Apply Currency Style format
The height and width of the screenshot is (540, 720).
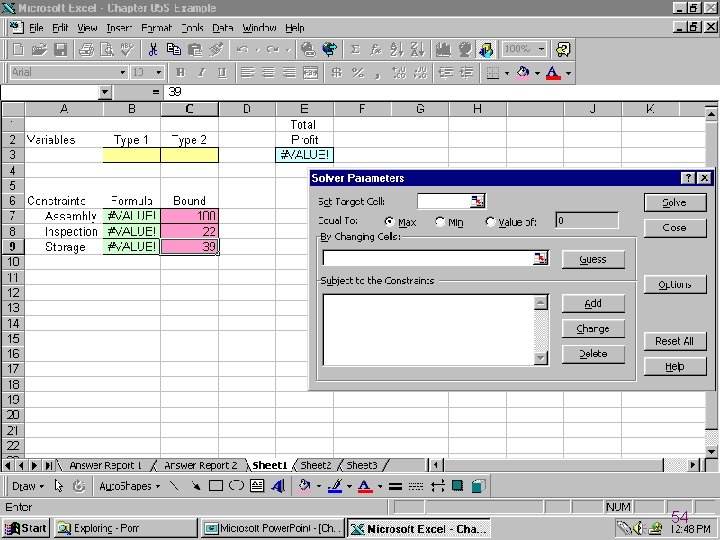pyautogui.click(x=337, y=73)
